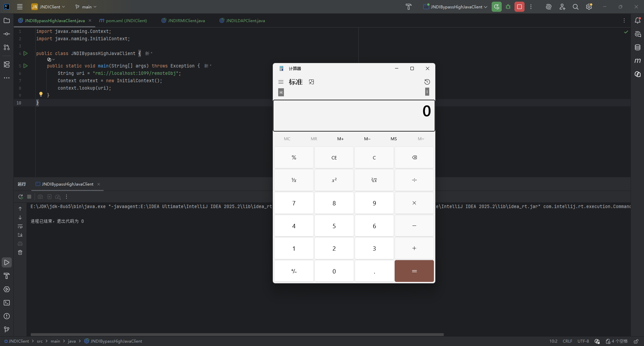
Task: Open the Problems tool window icon
Action: [6, 316]
